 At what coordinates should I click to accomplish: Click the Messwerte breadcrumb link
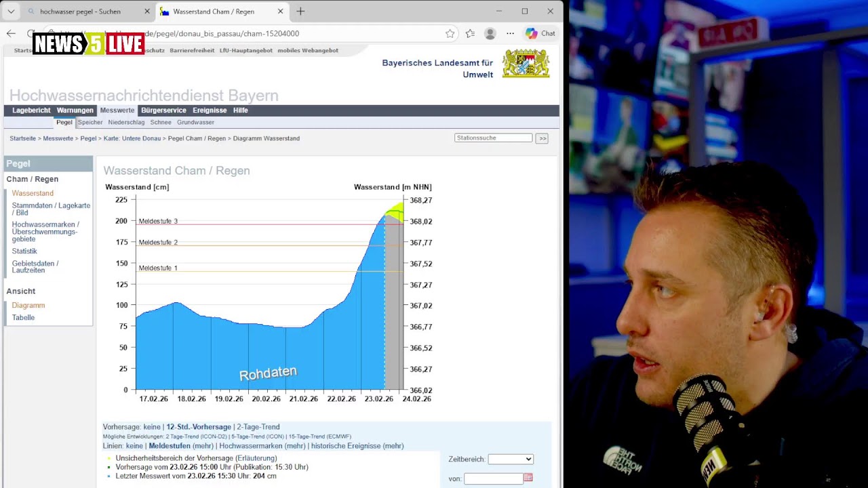click(x=58, y=138)
